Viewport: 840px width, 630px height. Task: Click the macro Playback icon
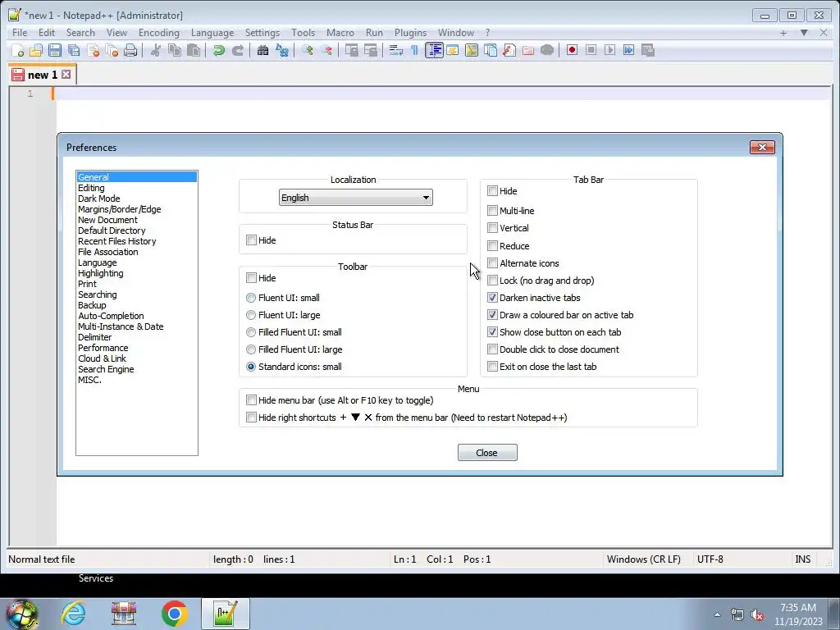609,50
